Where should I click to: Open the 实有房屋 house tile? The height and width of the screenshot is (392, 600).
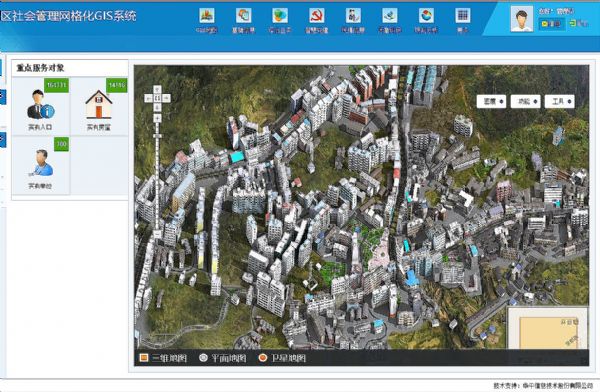(x=99, y=106)
